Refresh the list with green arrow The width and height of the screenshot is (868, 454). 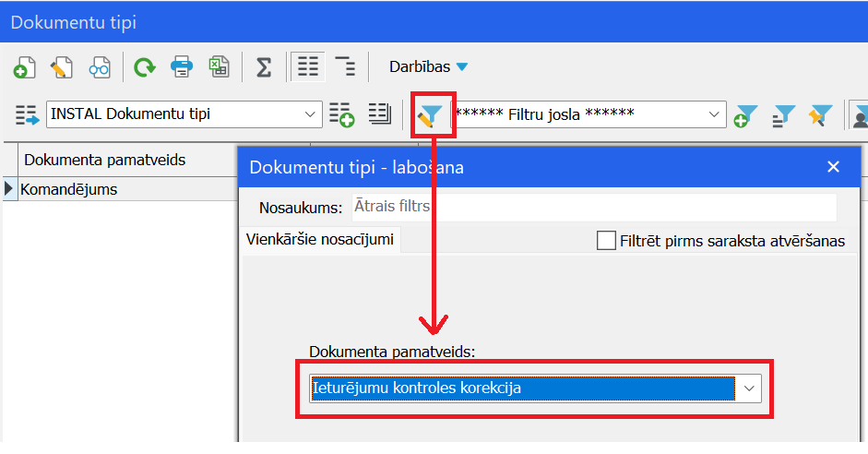[145, 67]
